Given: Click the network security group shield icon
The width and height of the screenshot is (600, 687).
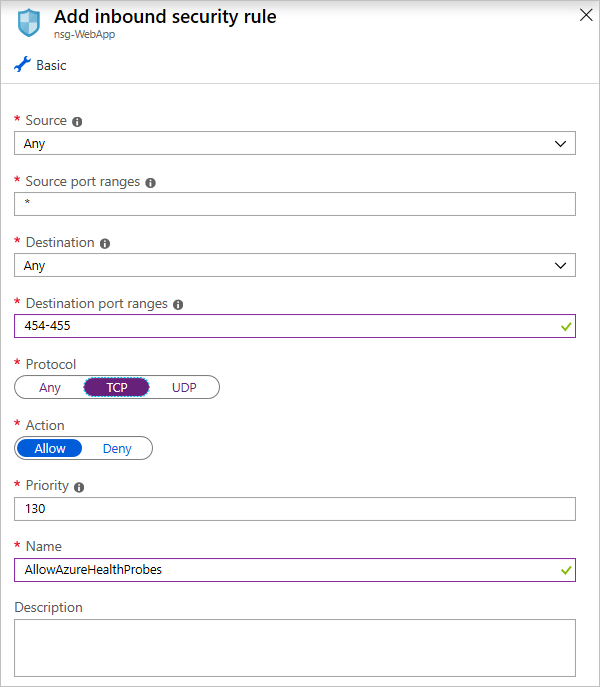Looking at the screenshot, I should pos(29,22).
